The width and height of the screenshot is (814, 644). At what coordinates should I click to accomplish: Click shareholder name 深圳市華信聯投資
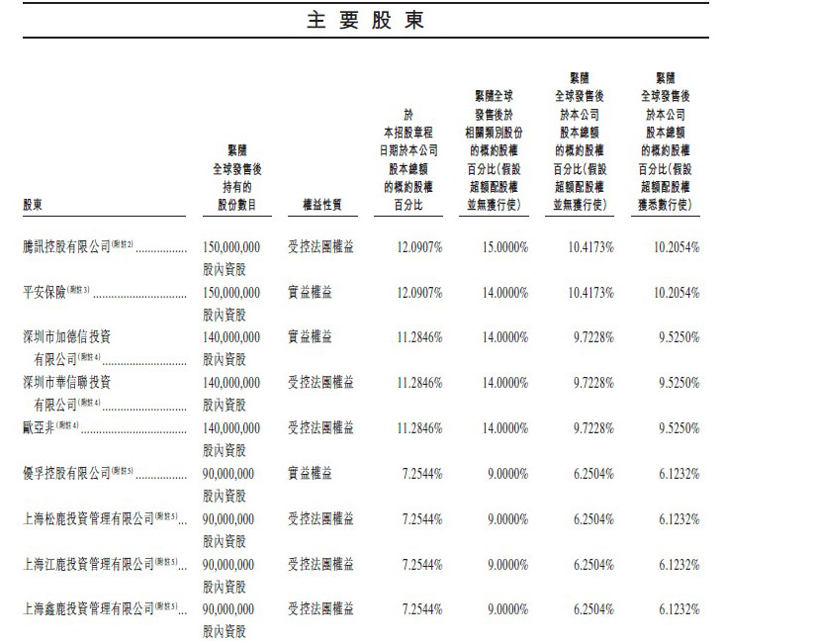click(x=66, y=383)
